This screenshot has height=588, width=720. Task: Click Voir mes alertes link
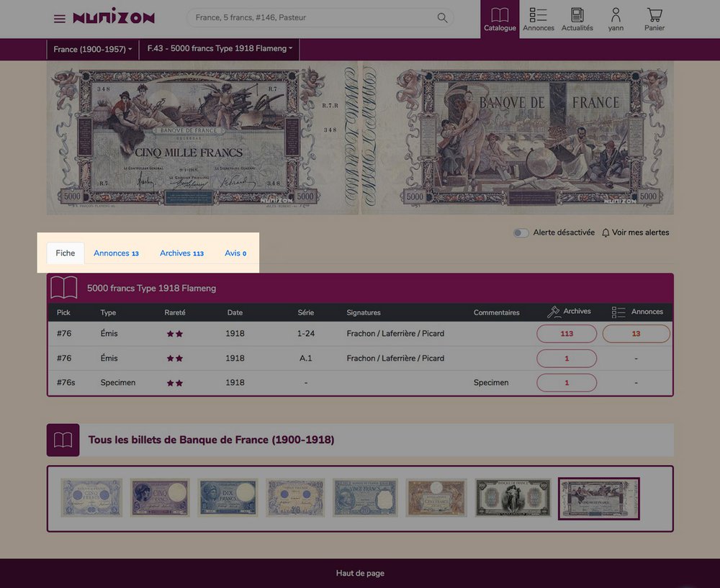[x=640, y=232]
